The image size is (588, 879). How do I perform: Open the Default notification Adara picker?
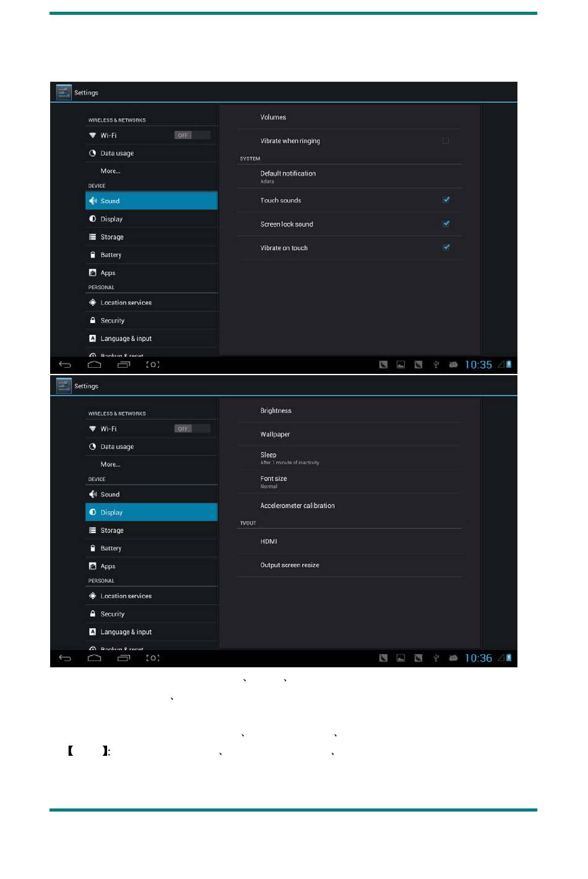(x=349, y=176)
